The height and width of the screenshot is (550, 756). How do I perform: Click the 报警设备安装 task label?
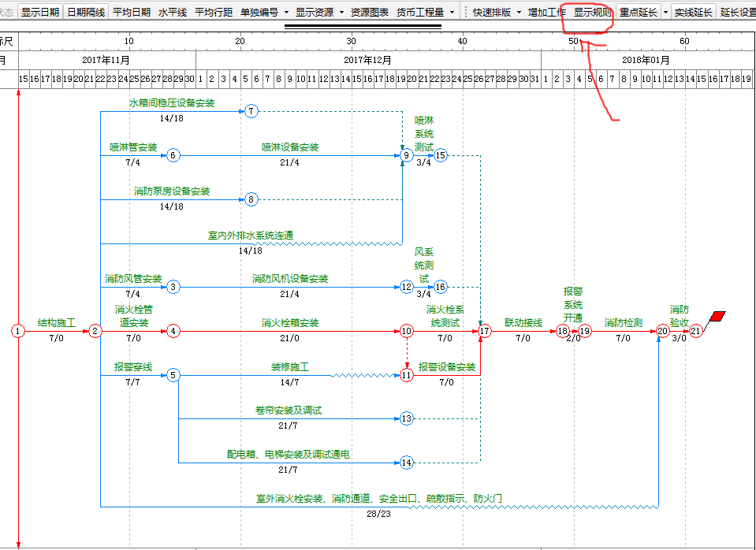coord(447,367)
